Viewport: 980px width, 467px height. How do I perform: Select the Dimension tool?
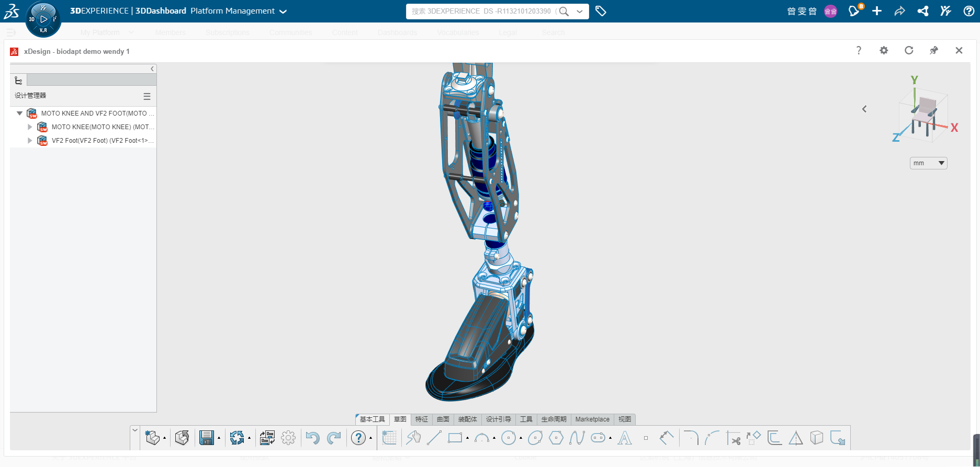[x=667, y=438]
